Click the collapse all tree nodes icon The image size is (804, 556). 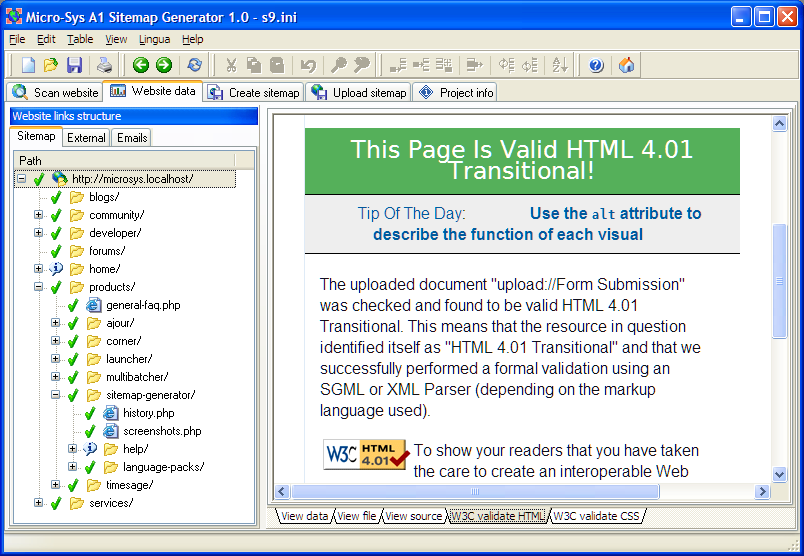(x=530, y=65)
